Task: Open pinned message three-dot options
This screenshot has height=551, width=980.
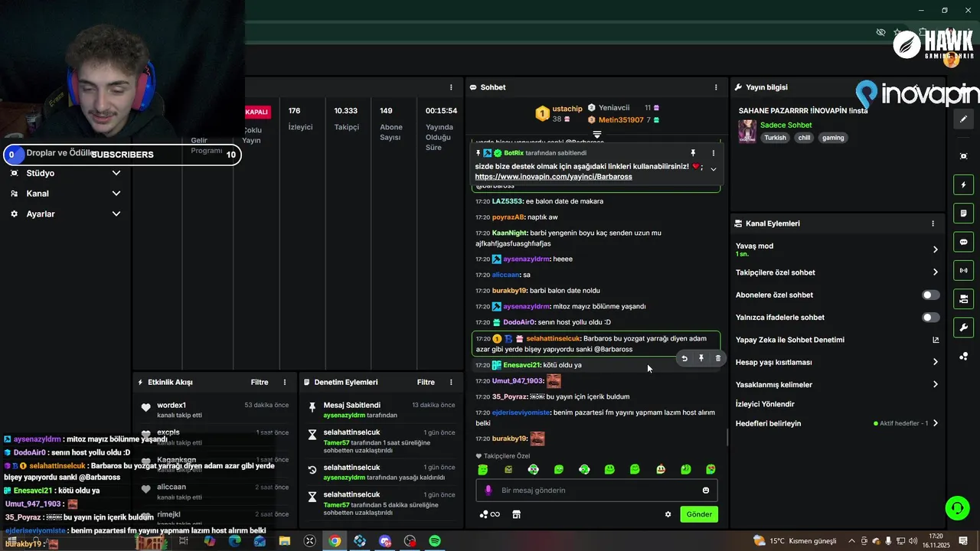Action: 714,153
